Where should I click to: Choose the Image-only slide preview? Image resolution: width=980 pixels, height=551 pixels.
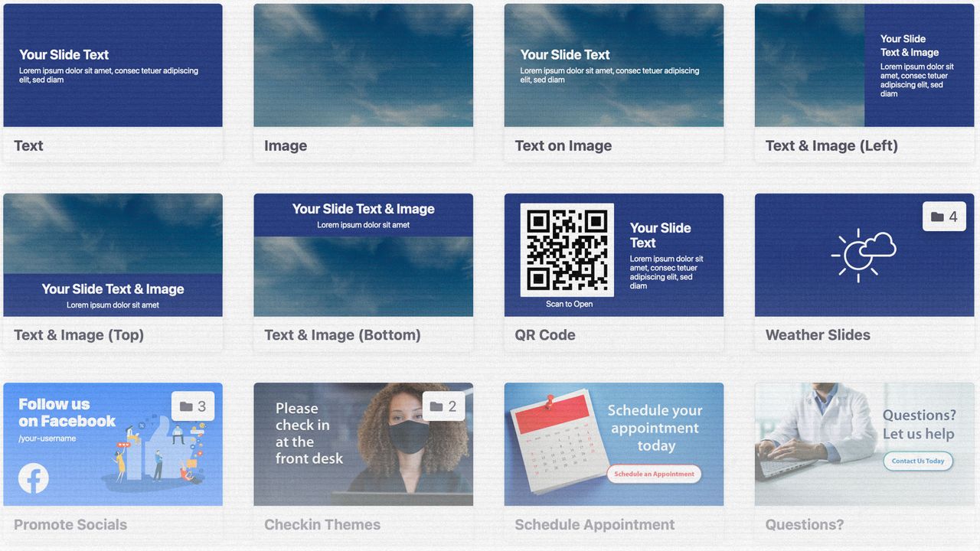pyautogui.click(x=364, y=65)
